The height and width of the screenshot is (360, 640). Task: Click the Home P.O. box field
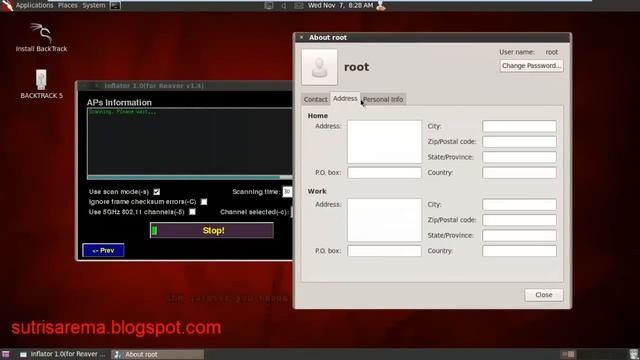coord(384,173)
